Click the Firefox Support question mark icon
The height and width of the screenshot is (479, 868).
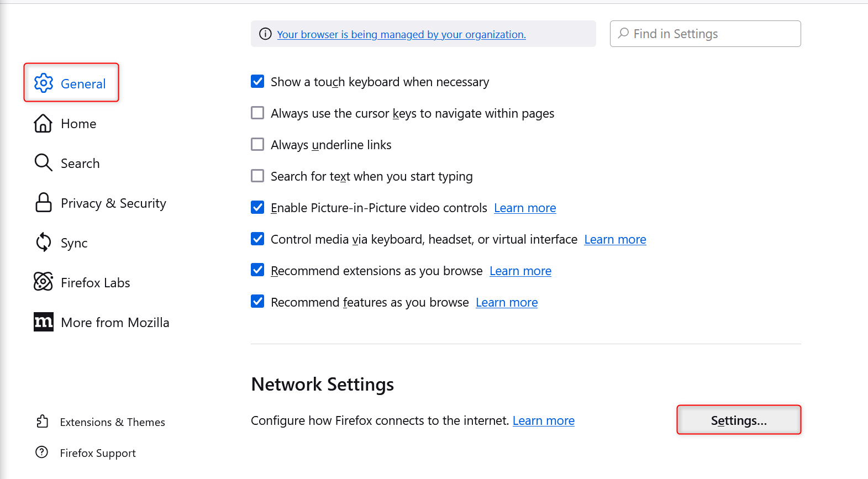click(x=42, y=452)
